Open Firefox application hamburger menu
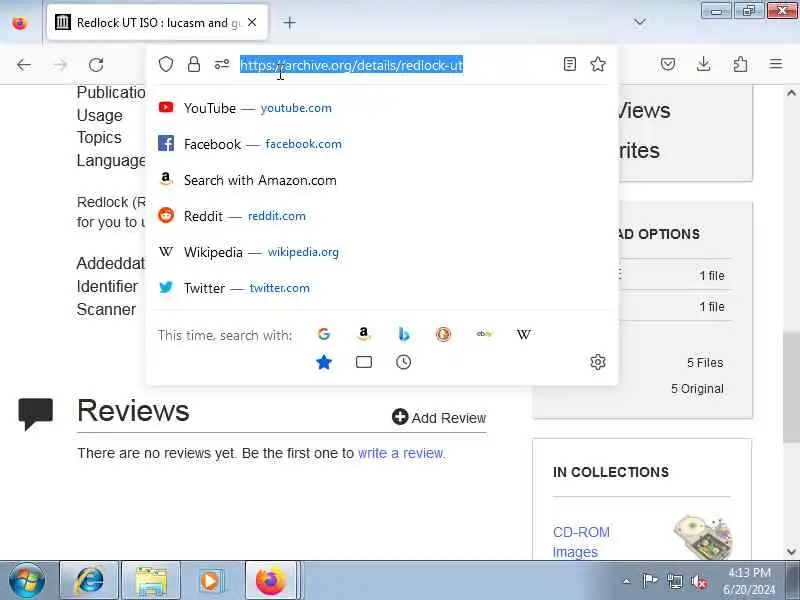The height and width of the screenshot is (600, 800). pyautogui.click(x=776, y=64)
